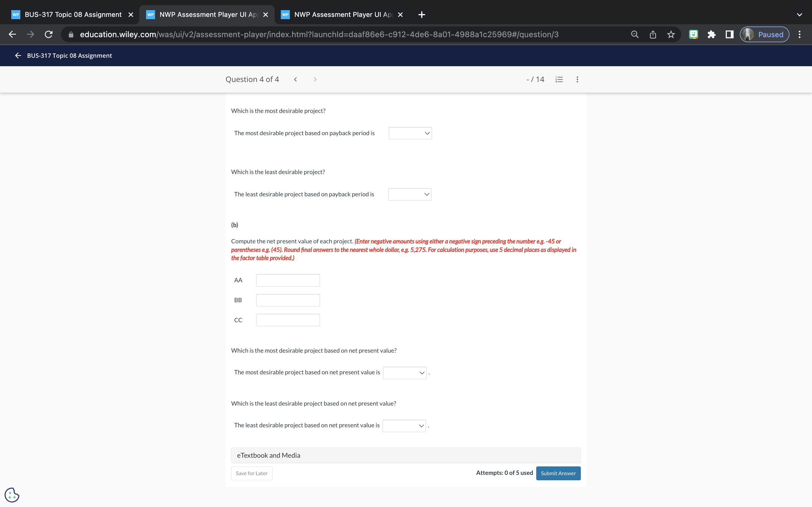Go to the previous question with the left chevron
Screen dimensions: 812x507
tap(295, 79)
